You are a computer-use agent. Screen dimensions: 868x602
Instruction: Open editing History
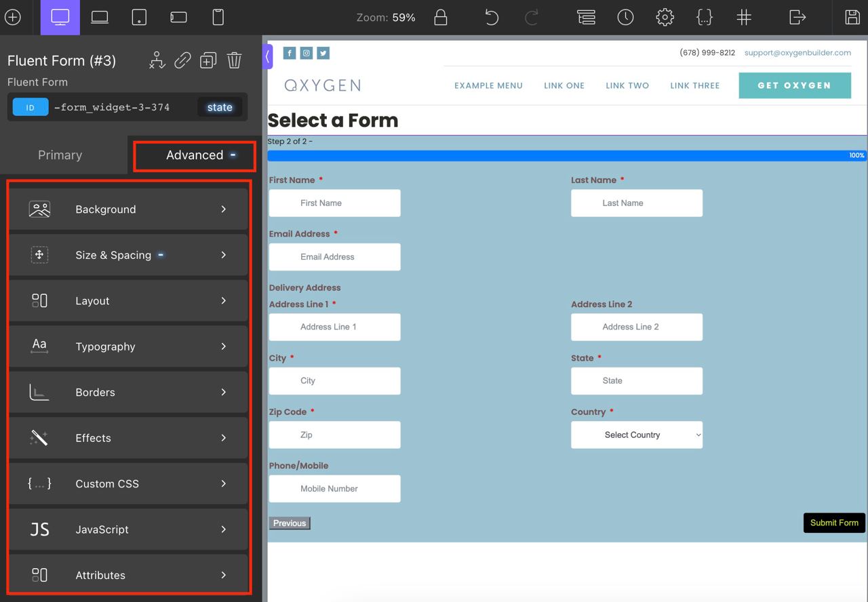[x=625, y=18]
